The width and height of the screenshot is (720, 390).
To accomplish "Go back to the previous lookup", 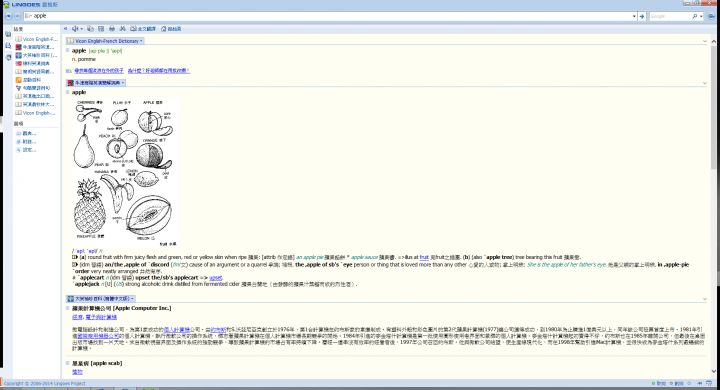I will (8, 16).
